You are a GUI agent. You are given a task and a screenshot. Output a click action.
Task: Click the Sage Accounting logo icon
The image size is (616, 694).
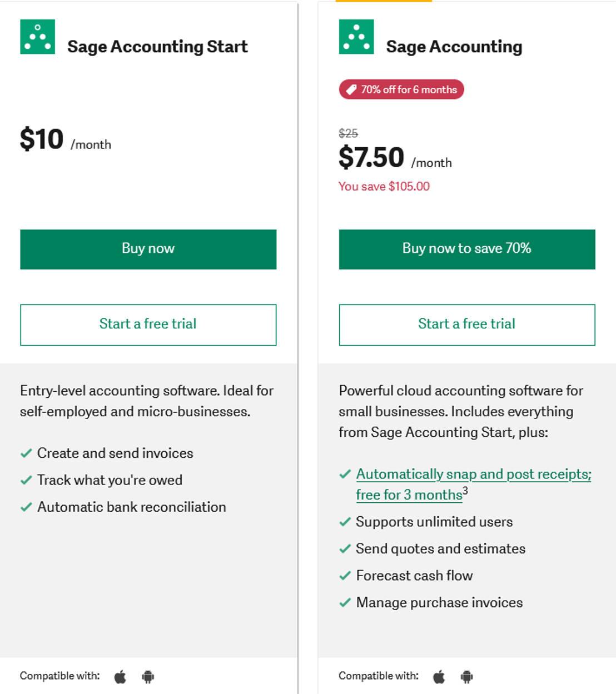[355, 37]
